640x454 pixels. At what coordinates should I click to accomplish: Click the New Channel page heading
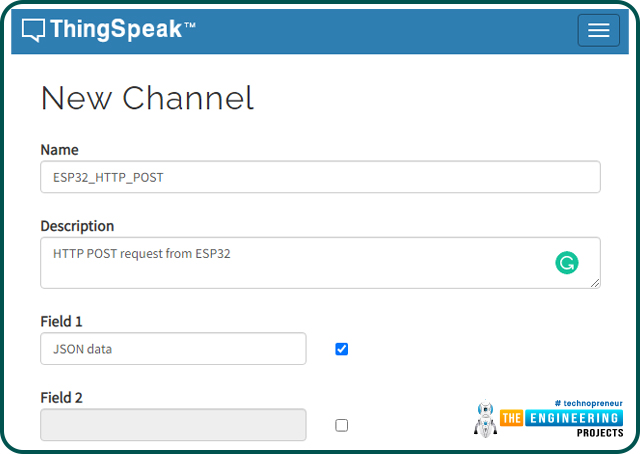147,98
